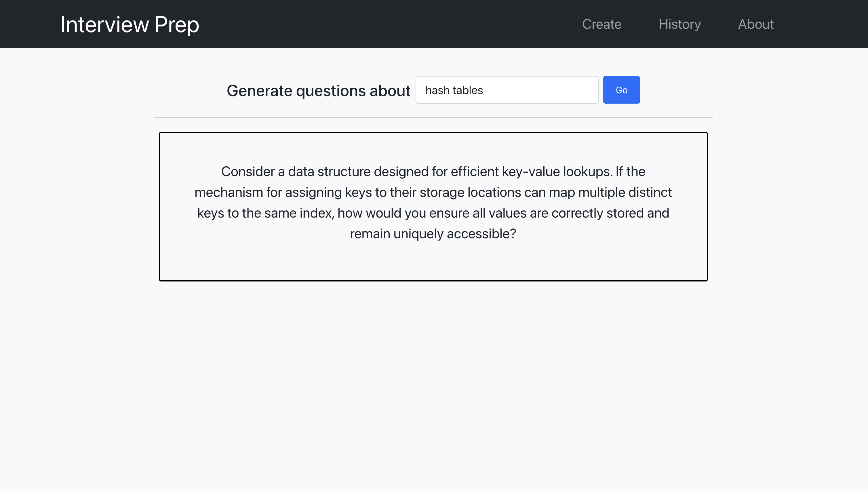Open the Create page in navbar
This screenshot has height=491, width=868.
point(601,24)
